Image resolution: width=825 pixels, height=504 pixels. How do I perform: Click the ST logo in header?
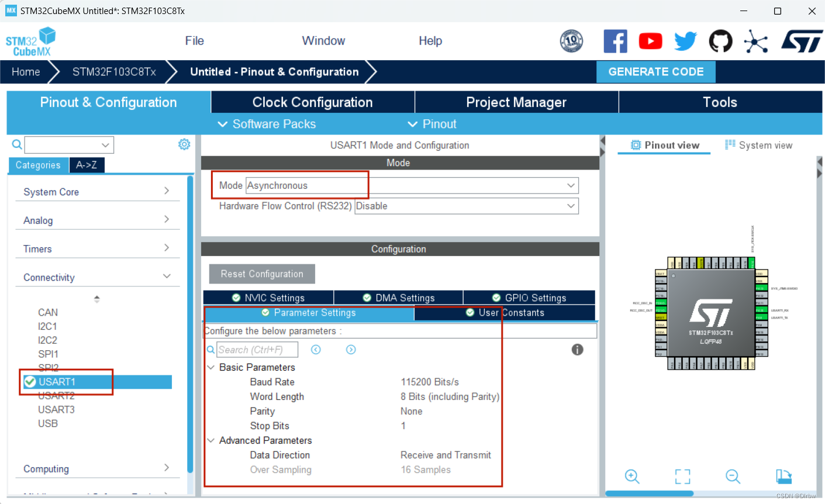[x=802, y=41]
